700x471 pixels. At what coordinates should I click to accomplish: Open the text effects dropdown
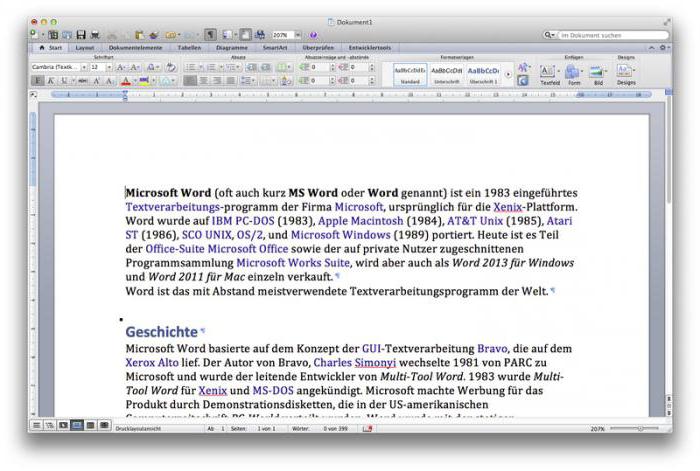(x=167, y=81)
